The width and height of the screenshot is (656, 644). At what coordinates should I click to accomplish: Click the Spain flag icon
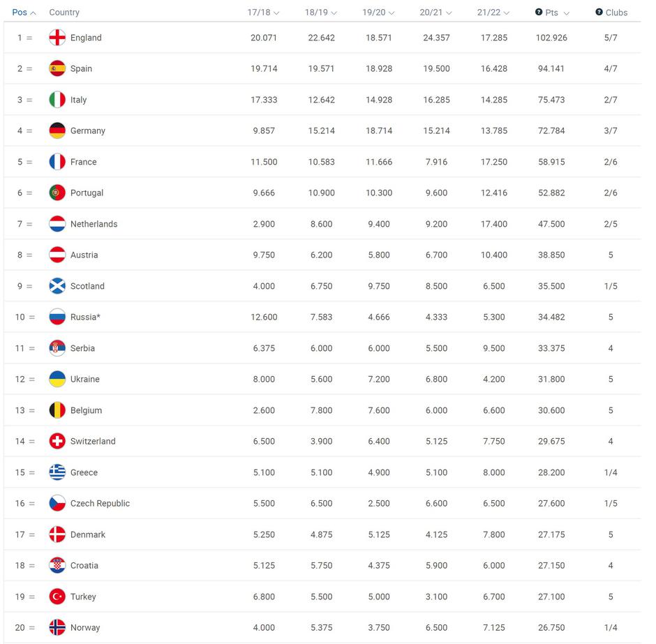57,68
